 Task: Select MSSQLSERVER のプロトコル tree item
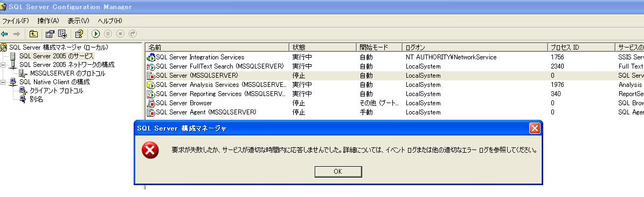[x=67, y=73]
